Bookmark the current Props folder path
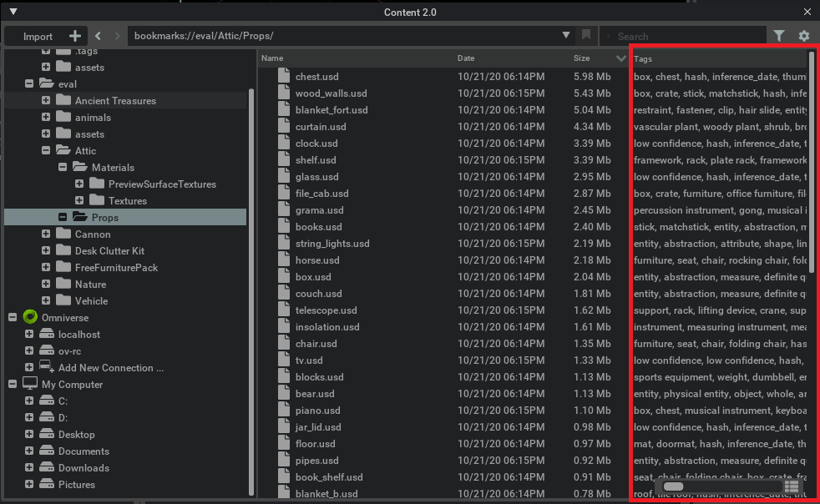This screenshot has height=504, width=820. [x=586, y=35]
